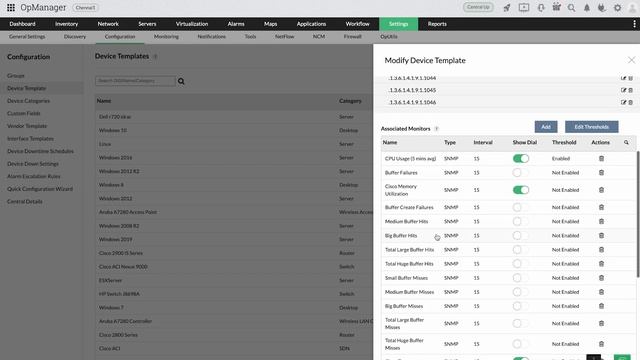The height and width of the screenshot is (360, 640).
Task: Enable Show Dial for Small Buffer Misses
Action: click(x=521, y=278)
